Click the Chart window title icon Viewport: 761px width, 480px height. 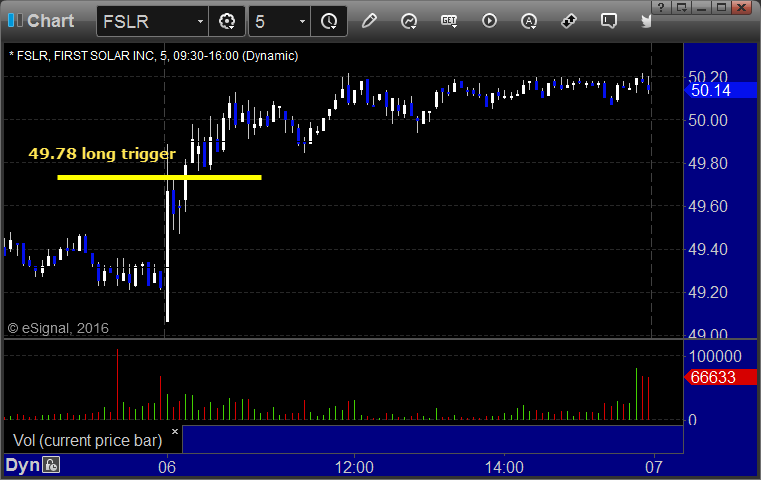tap(15, 20)
